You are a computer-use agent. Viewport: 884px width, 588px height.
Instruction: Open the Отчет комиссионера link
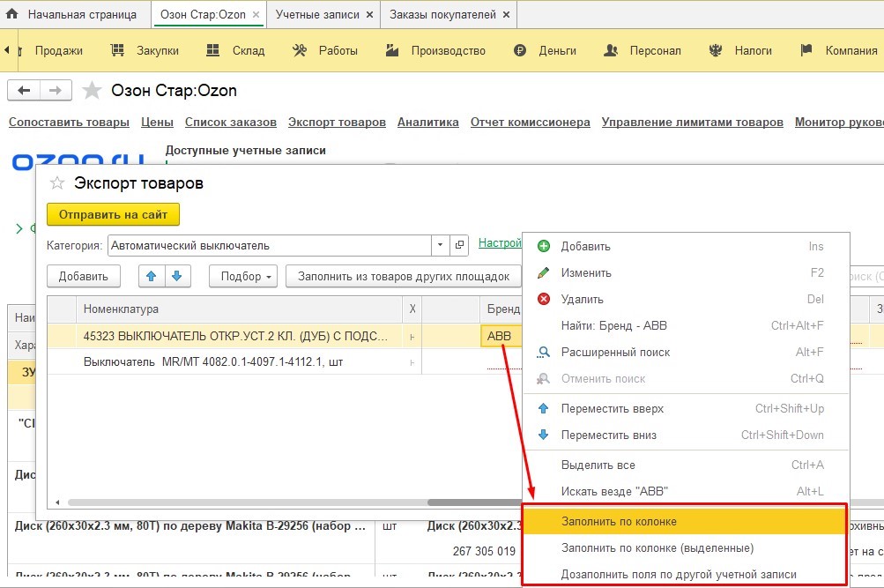pyautogui.click(x=530, y=122)
